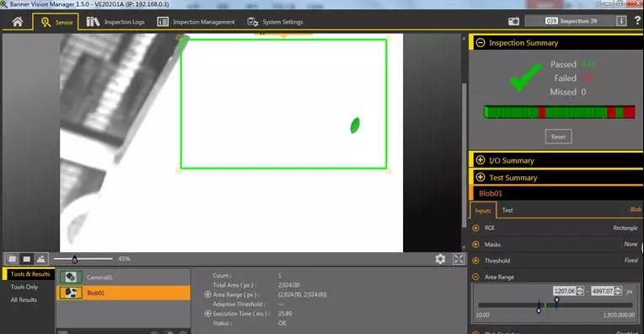Toggle the image and annotations view button
This screenshot has width=644, height=334.
(x=13, y=259)
